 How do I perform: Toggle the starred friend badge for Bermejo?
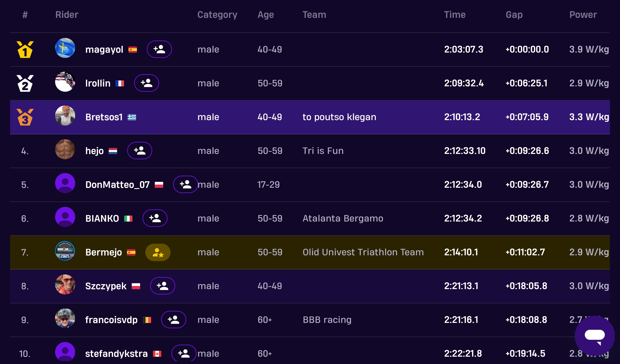(158, 252)
